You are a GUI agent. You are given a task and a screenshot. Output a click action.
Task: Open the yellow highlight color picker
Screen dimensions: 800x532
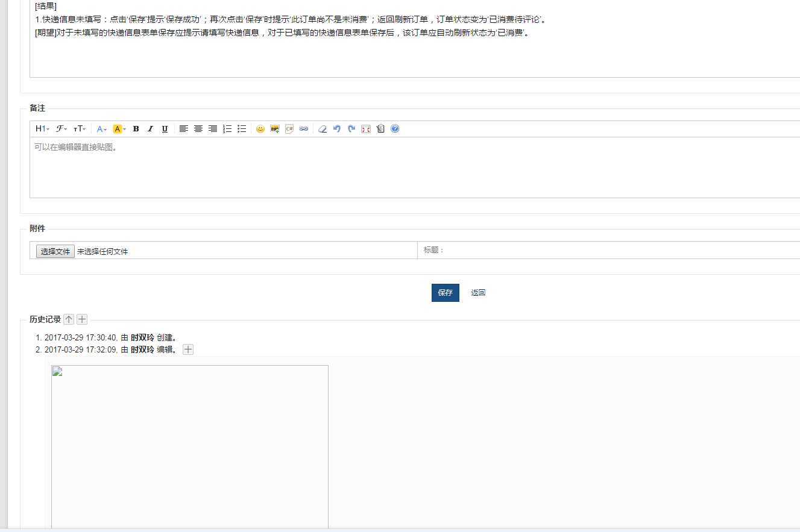(119, 129)
